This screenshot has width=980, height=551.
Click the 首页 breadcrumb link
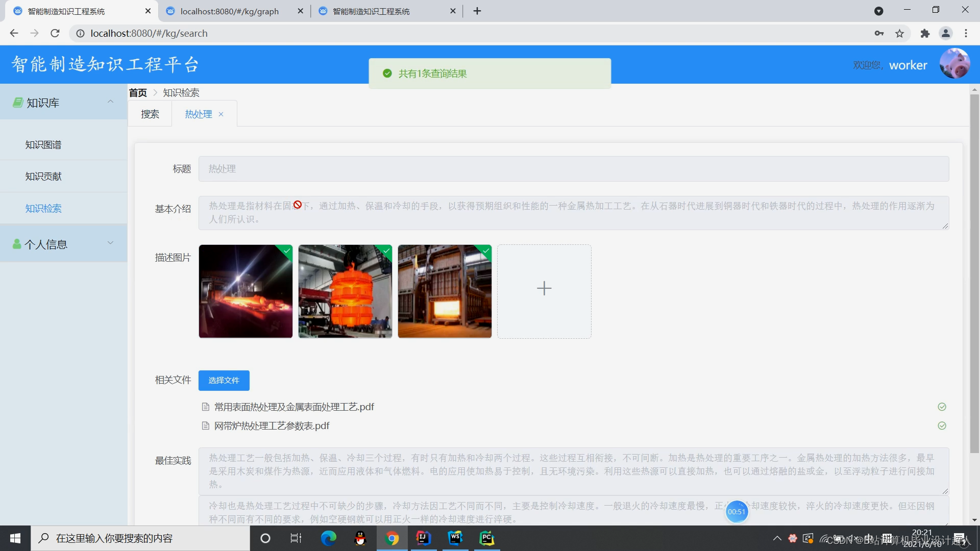pyautogui.click(x=138, y=93)
